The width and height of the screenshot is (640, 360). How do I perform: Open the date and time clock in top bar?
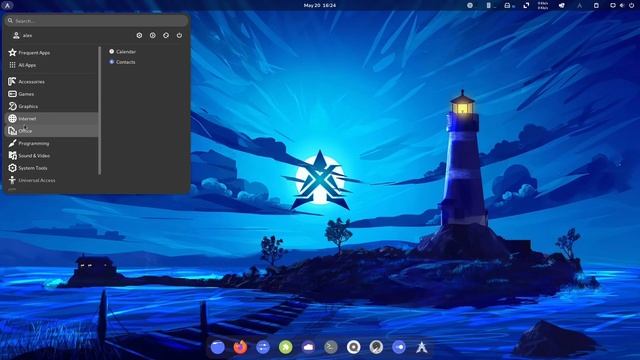(x=320, y=5)
